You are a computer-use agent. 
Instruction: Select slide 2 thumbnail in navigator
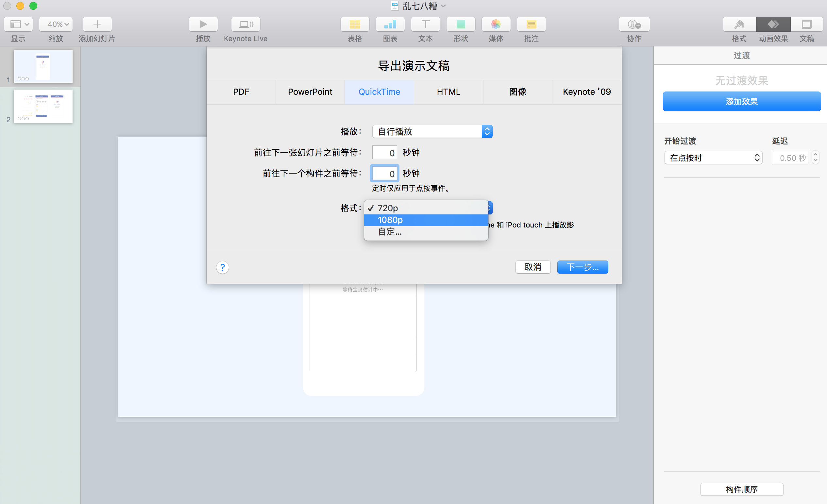43,106
